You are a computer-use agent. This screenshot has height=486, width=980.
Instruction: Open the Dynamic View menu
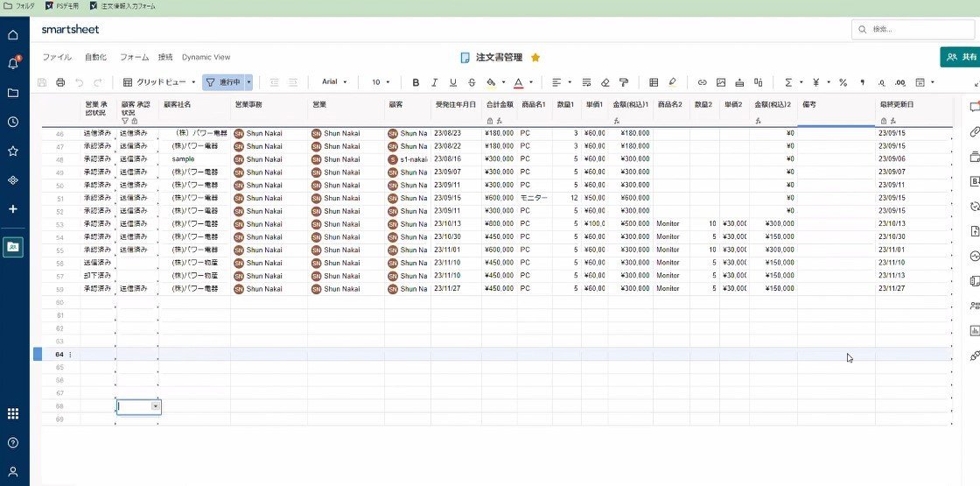(206, 57)
